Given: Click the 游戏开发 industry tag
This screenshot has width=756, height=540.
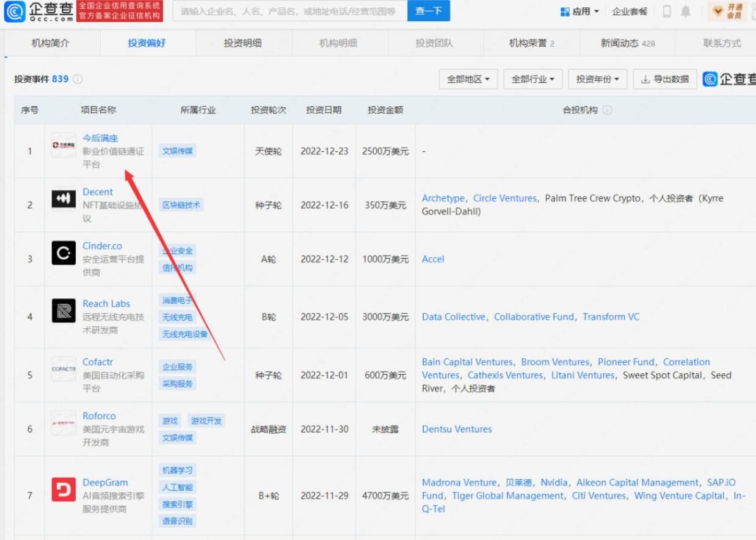Looking at the screenshot, I should coord(206,421).
